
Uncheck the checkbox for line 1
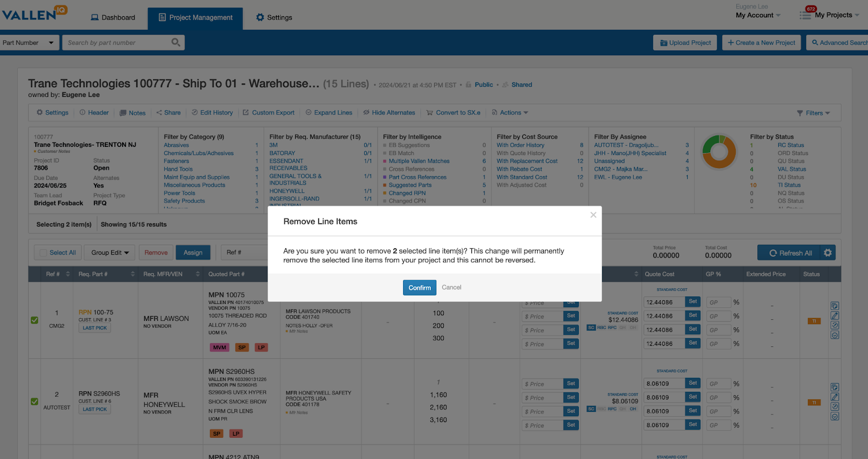click(x=35, y=320)
